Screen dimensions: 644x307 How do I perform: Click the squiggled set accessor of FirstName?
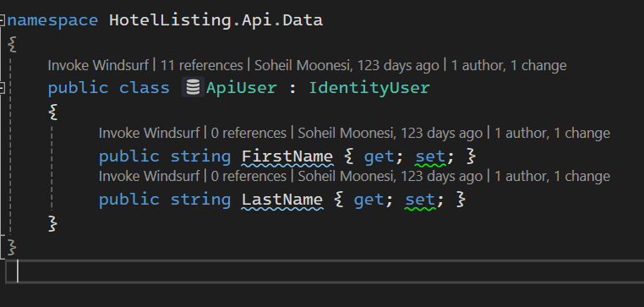(x=430, y=156)
